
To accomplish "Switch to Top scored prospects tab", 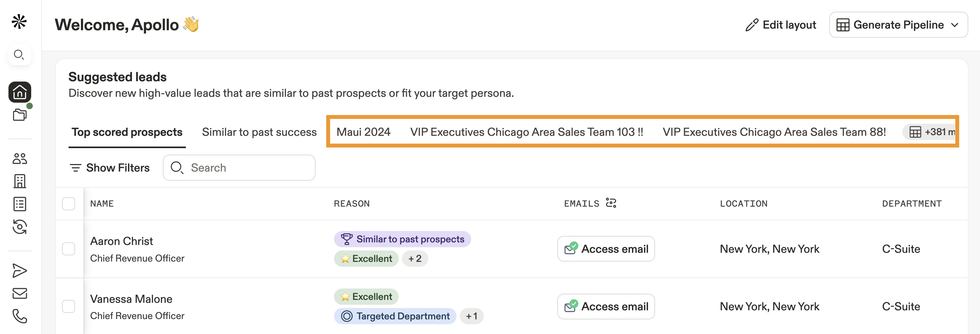I will (x=127, y=132).
